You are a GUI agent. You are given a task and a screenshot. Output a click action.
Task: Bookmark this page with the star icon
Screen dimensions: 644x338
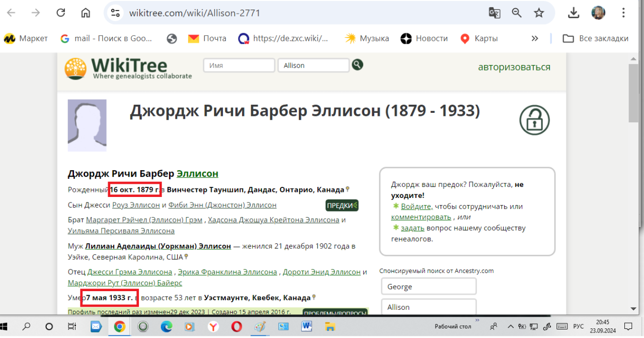[539, 13]
